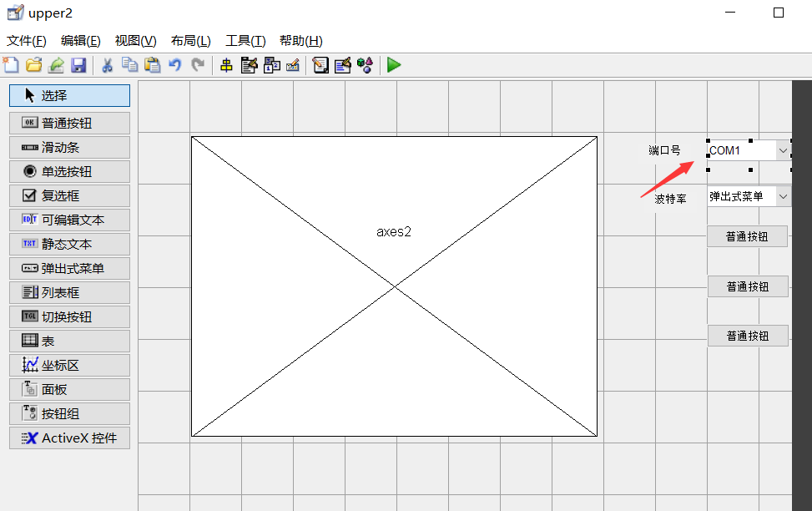The height and width of the screenshot is (511, 812).
Task: Pick the 列表框 listbox component
Action: 69,292
